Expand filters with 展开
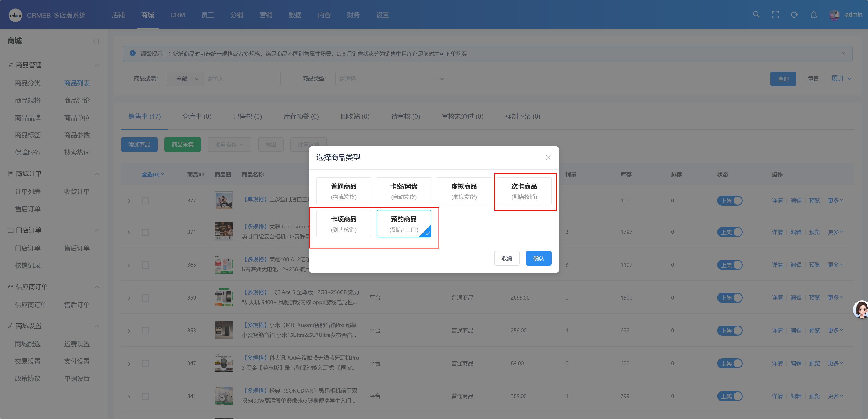The width and height of the screenshot is (868, 419). click(841, 78)
